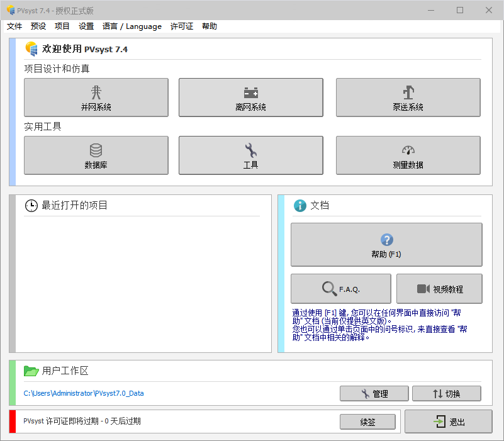Click the 欢迎使用 PVsyst 7.4 title
Screen dimensions: 504x441
tap(85, 49)
